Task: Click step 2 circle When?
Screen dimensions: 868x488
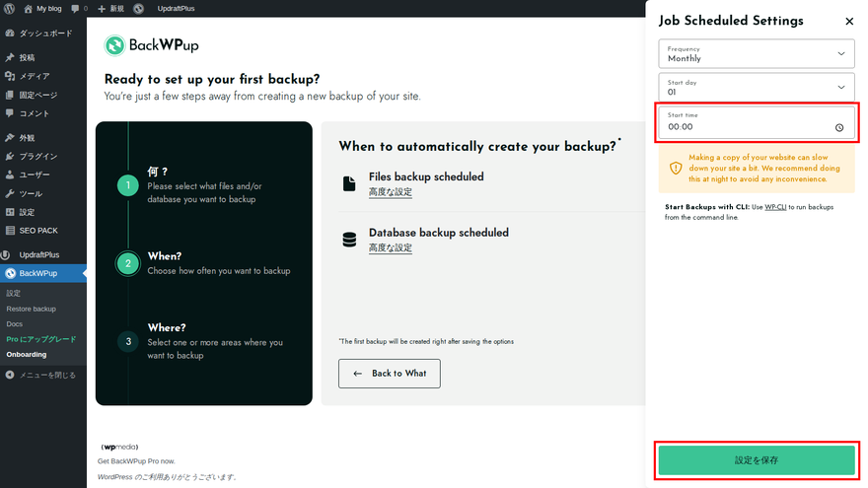Action: tap(128, 263)
